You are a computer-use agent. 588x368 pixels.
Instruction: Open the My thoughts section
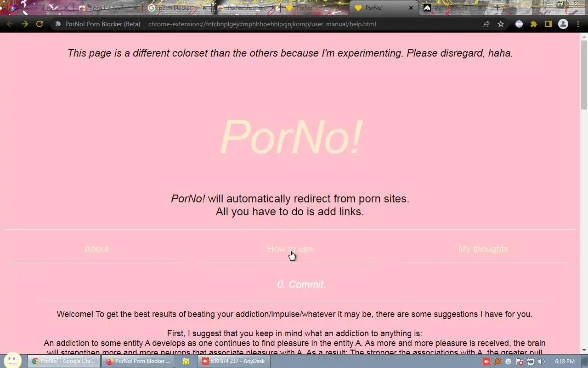(483, 249)
